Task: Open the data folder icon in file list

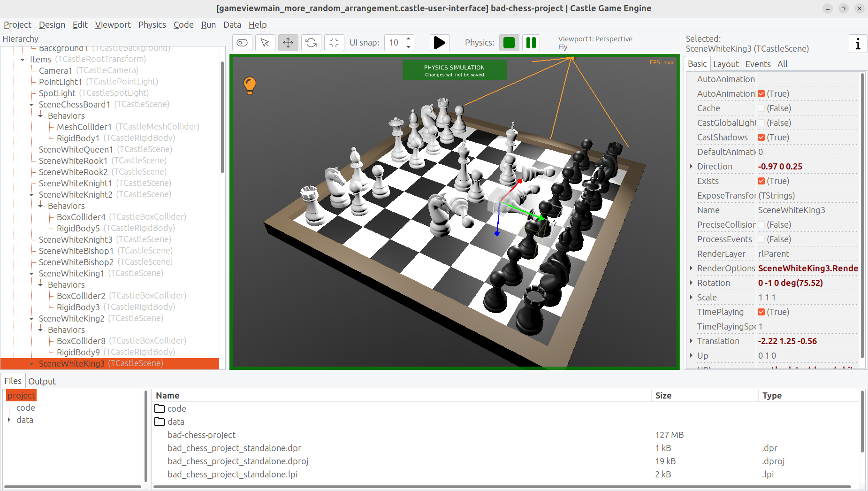Action: [x=160, y=422]
